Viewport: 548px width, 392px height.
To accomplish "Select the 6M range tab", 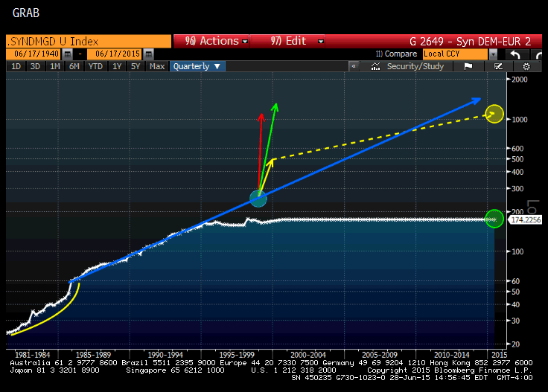I will (x=74, y=66).
